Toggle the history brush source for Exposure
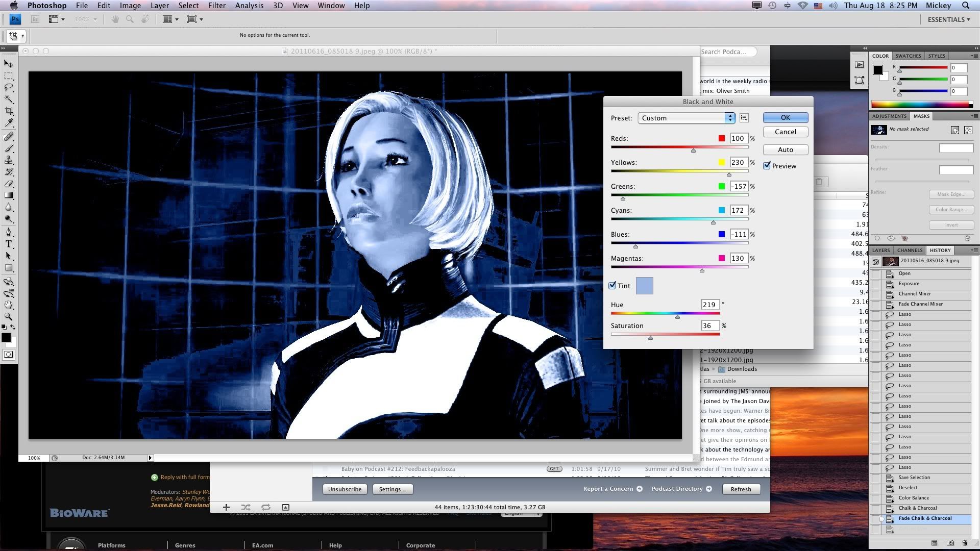 [x=876, y=284]
